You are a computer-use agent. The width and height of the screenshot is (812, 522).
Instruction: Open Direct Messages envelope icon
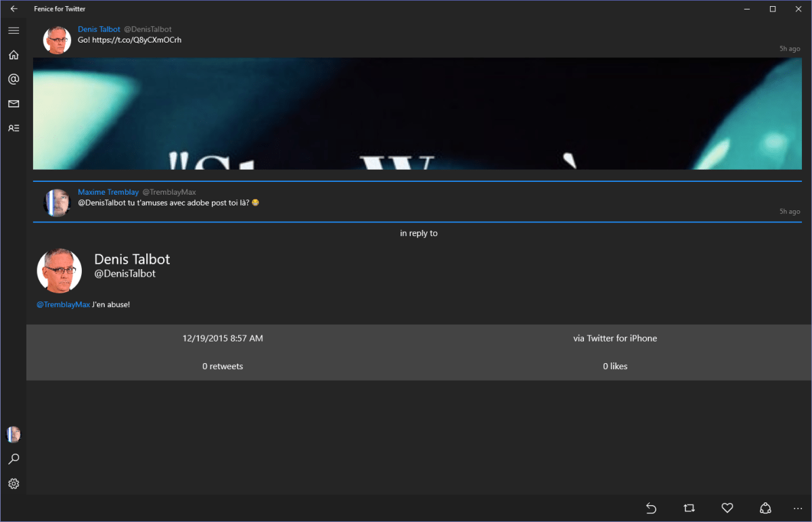[14, 103]
